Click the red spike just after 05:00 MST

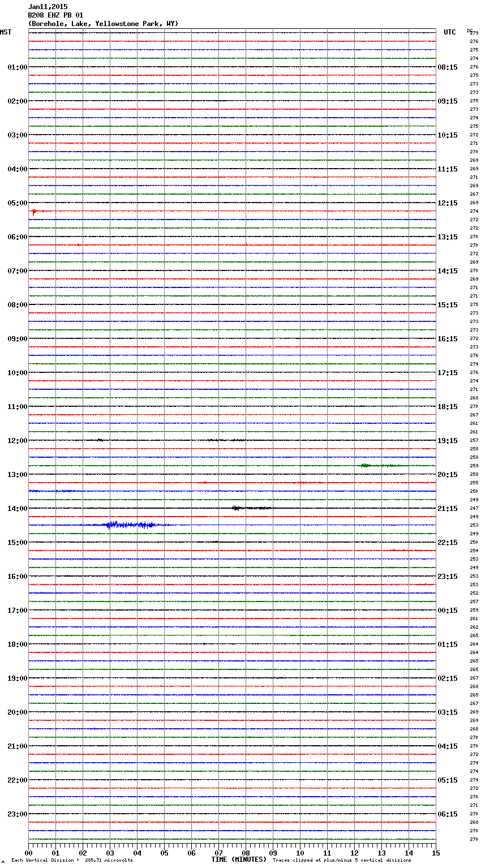[35, 212]
